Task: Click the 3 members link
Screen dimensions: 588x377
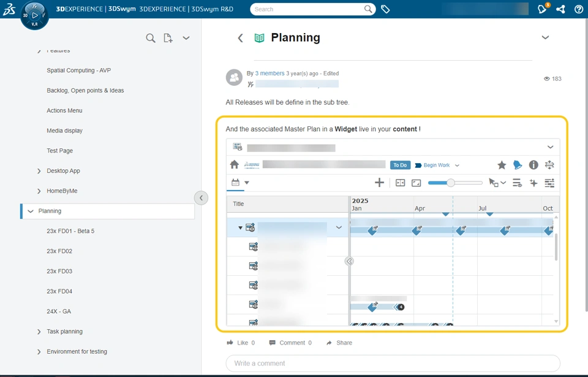Action: (269, 74)
